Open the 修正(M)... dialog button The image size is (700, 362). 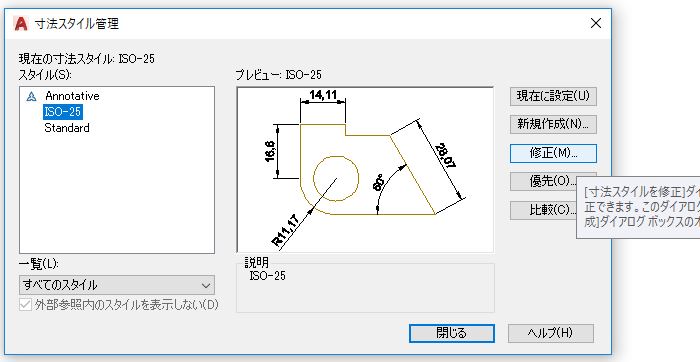coord(553,153)
